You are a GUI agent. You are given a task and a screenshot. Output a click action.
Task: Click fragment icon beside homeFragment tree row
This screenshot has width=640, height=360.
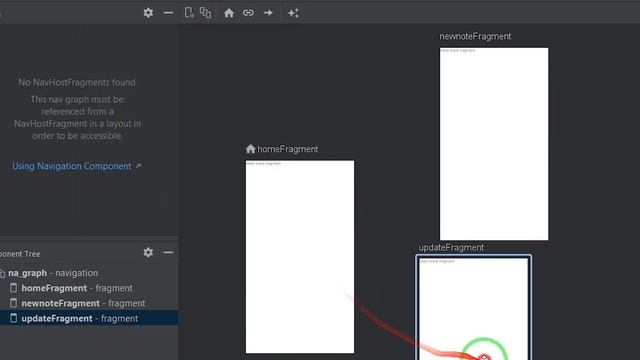tap(13, 288)
